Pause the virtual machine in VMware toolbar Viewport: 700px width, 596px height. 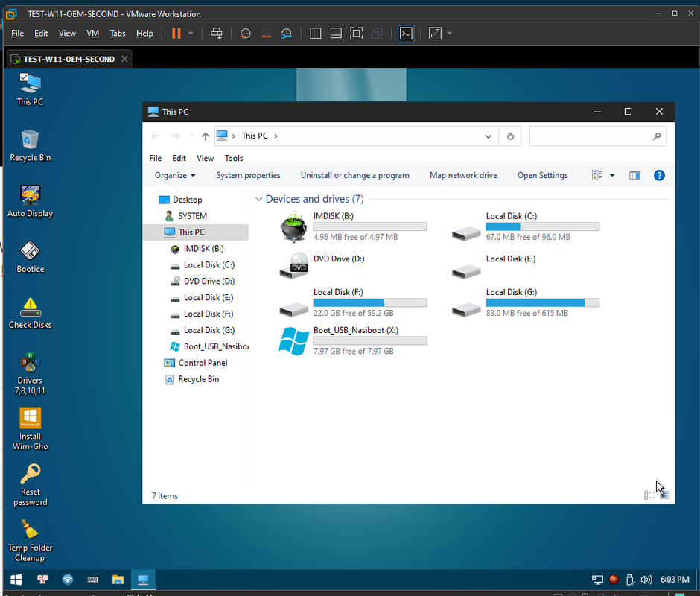pos(176,34)
